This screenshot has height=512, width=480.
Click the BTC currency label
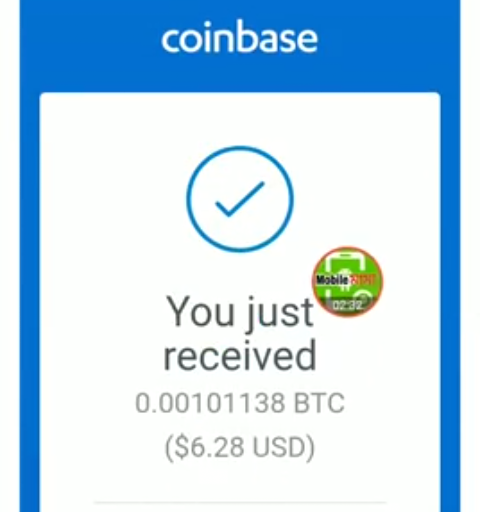319,403
